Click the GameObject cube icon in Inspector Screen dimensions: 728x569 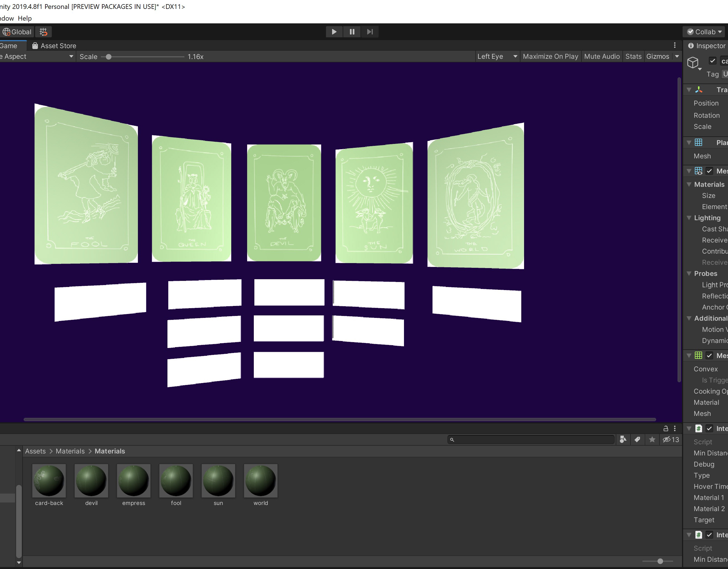click(693, 62)
